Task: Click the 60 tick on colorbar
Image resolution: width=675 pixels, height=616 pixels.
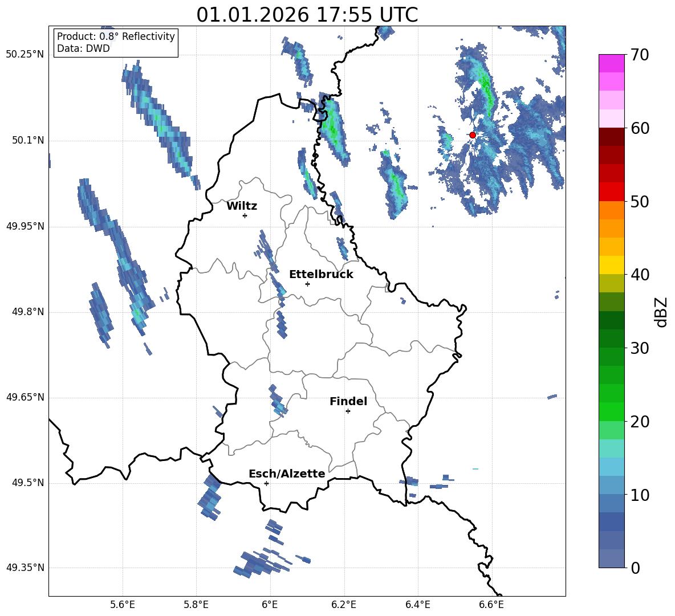Action: tap(639, 128)
